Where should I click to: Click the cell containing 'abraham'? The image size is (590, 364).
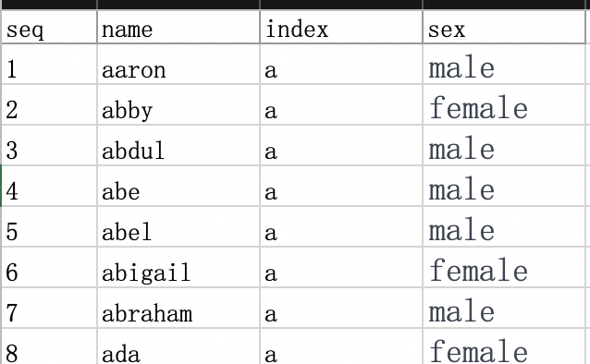(178, 308)
